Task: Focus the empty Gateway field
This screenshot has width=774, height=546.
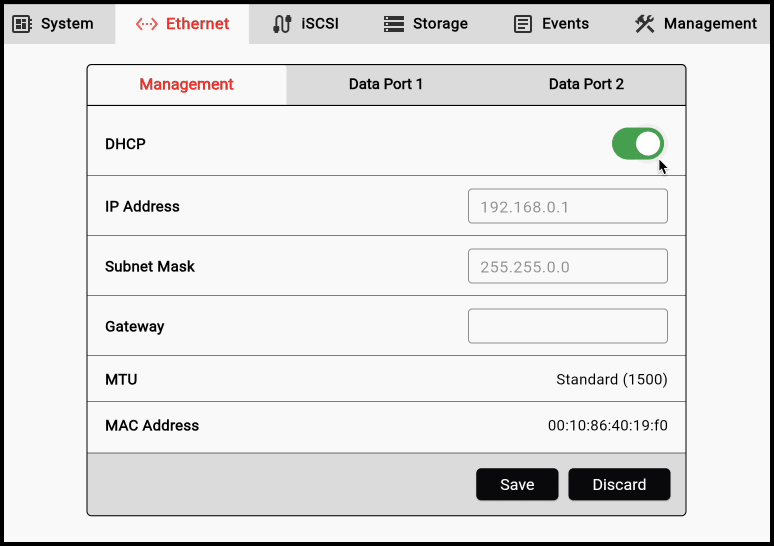Action: [x=567, y=326]
